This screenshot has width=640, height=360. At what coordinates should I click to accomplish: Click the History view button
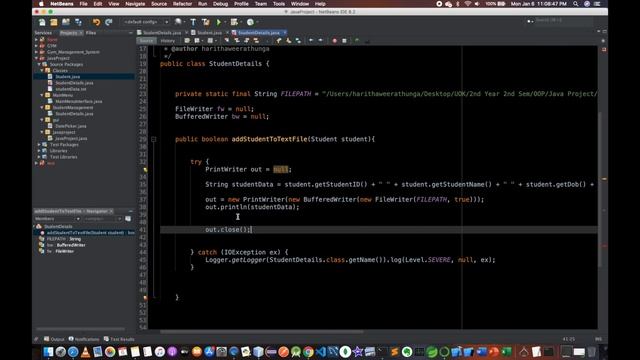click(167, 40)
